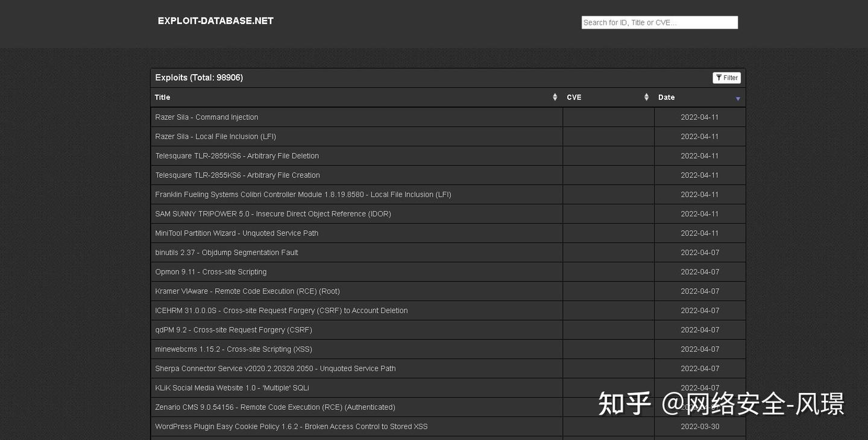
Task: View Kramer VIAware Remote Code Execution exploit
Action: (247, 291)
